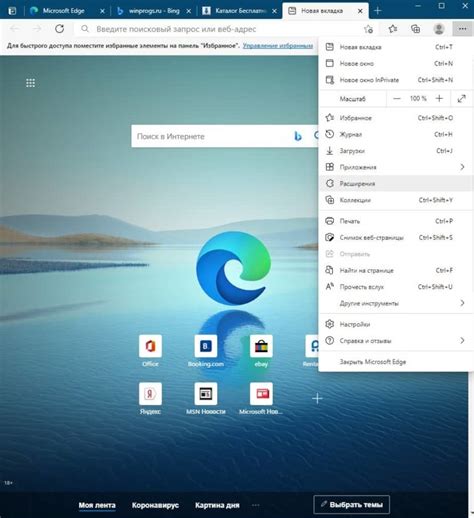The height and width of the screenshot is (518, 474).
Task: Click the Управление избранным link
Action: [278, 46]
